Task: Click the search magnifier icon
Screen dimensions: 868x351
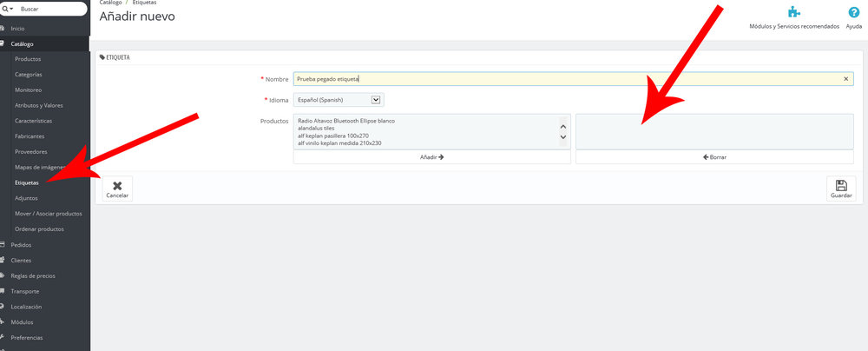Action: (x=6, y=9)
